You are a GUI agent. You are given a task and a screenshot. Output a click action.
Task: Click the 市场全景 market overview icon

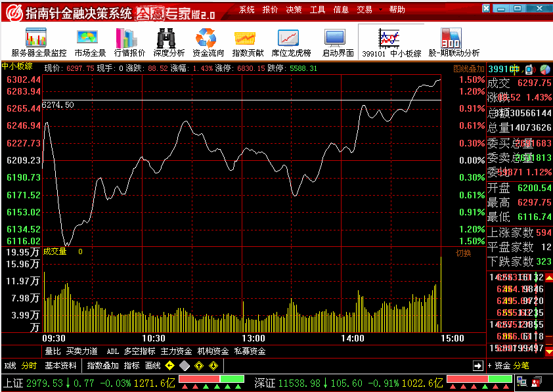tap(90, 42)
